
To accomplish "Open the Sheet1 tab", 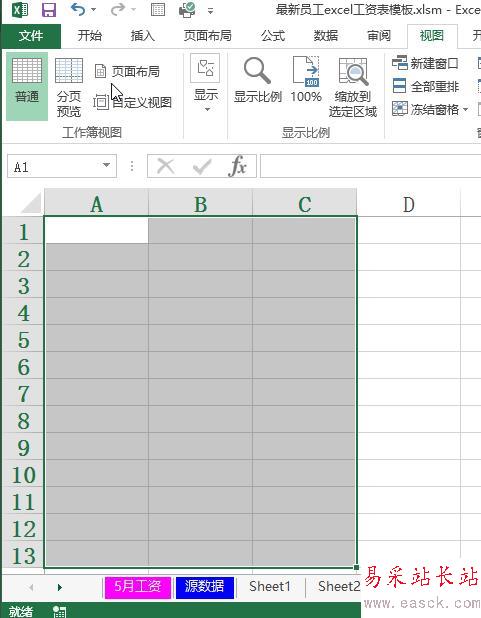I will point(270,586).
